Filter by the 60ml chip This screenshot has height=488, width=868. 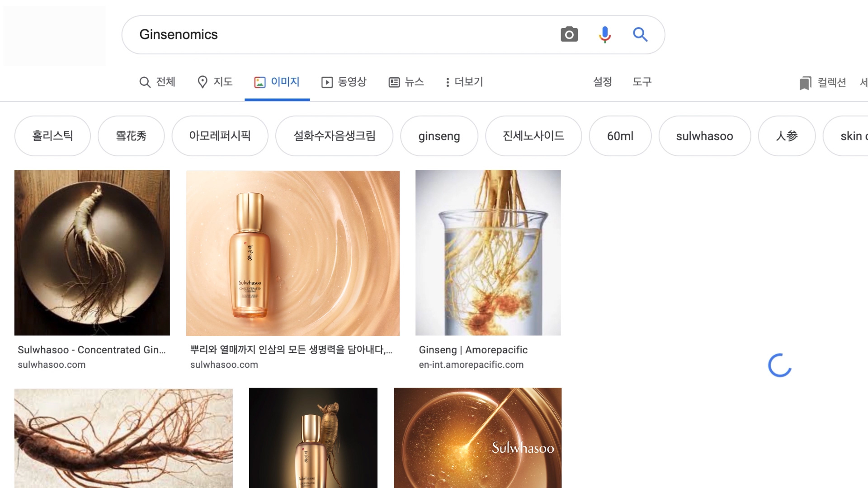pyautogui.click(x=620, y=136)
